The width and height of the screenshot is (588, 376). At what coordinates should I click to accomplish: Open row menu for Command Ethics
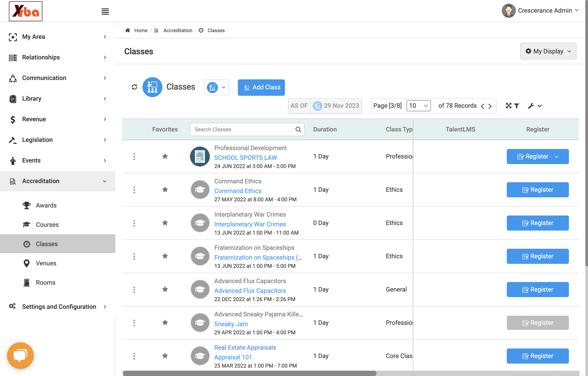point(134,190)
